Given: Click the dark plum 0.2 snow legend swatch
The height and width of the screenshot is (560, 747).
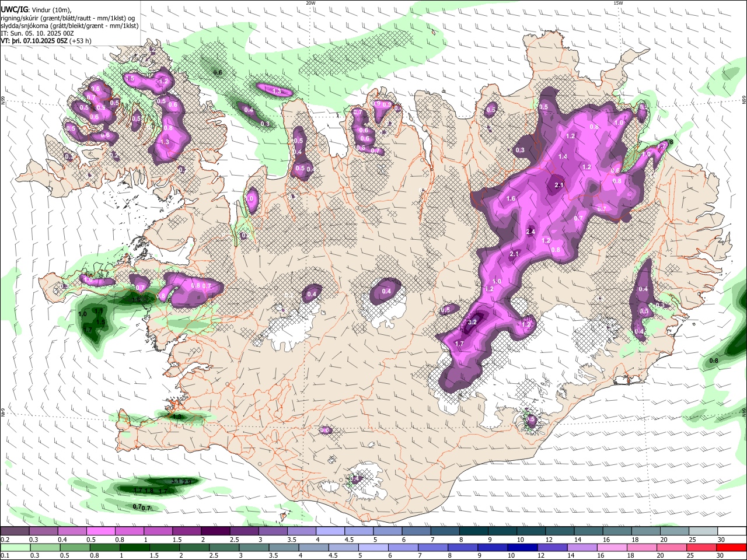Looking at the screenshot, I should coord(15,531).
